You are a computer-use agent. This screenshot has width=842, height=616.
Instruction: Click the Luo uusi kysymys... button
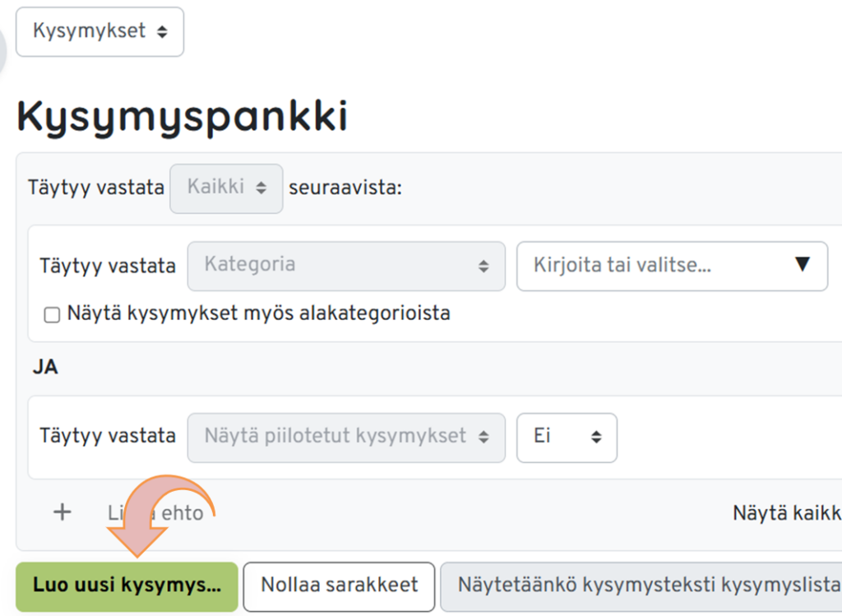point(127,586)
